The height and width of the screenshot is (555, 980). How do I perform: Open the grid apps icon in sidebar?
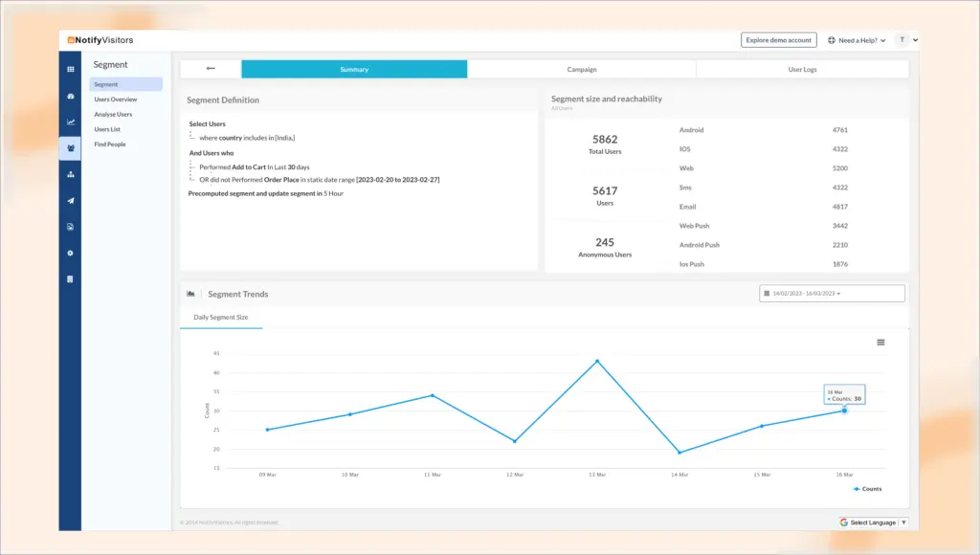point(70,69)
